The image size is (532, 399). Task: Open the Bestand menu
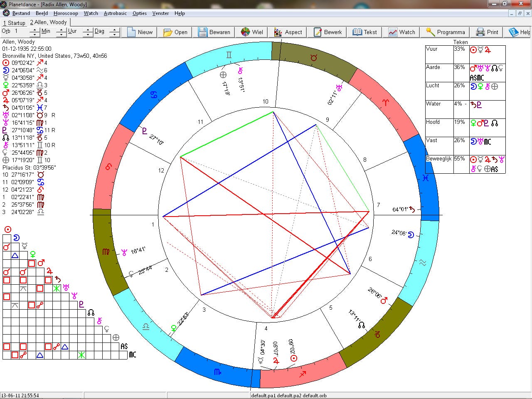21,13
